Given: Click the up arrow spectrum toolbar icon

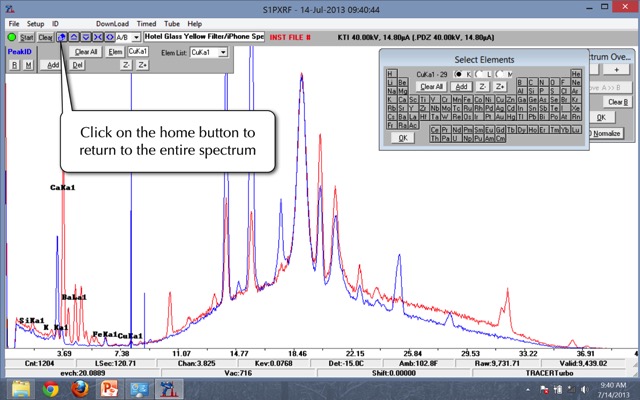Looking at the screenshot, I should pyautogui.click(x=74, y=37).
